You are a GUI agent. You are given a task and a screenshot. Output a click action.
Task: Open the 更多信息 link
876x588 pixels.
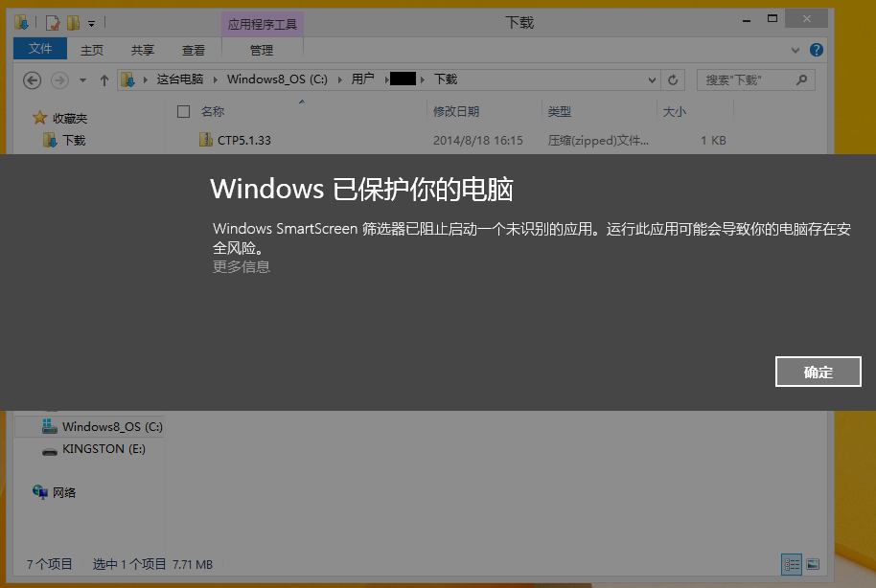coord(242,266)
